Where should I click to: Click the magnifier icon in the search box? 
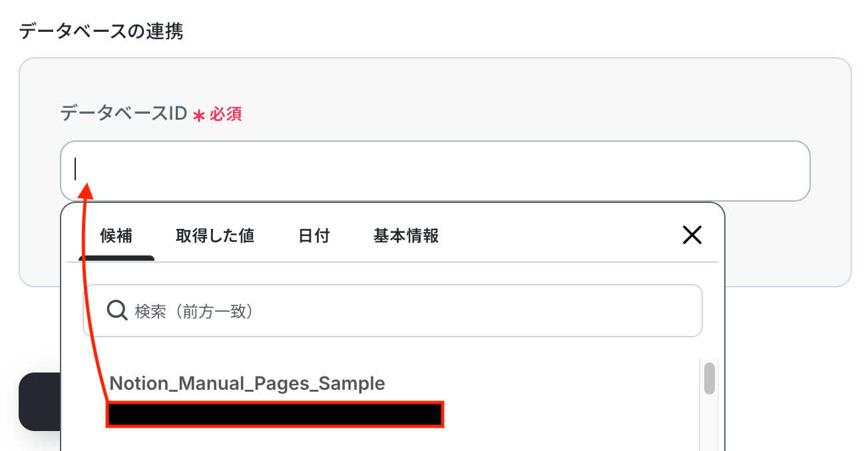(117, 310)
